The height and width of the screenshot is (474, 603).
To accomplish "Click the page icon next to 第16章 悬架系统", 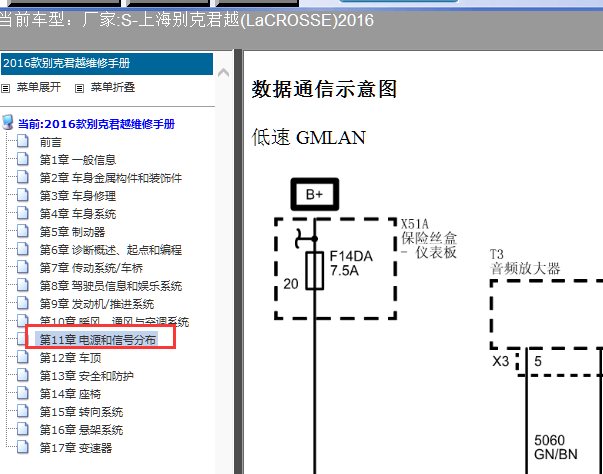I will click(x=23, y=429).
